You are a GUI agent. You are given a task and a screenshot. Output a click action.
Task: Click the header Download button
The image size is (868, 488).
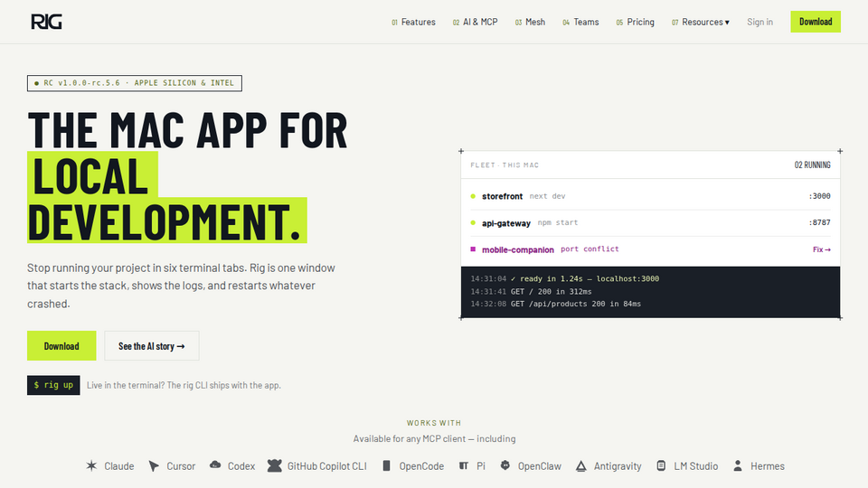pos(816,22)
